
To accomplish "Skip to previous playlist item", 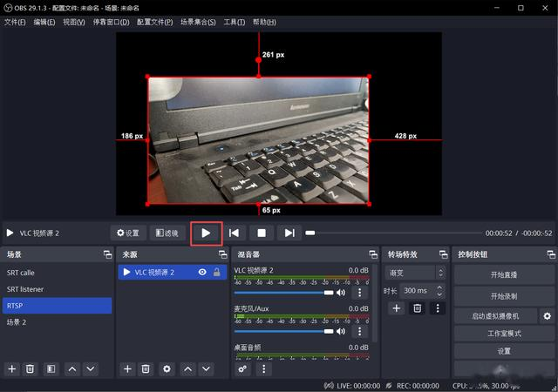I will (x=234, y=233).
